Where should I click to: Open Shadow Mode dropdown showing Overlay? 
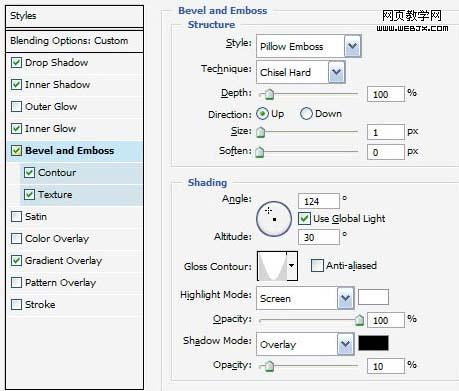(305, 344)
